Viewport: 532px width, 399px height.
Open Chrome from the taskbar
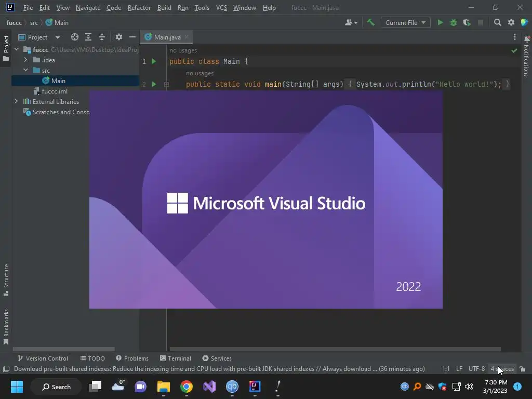pos(187,387)
